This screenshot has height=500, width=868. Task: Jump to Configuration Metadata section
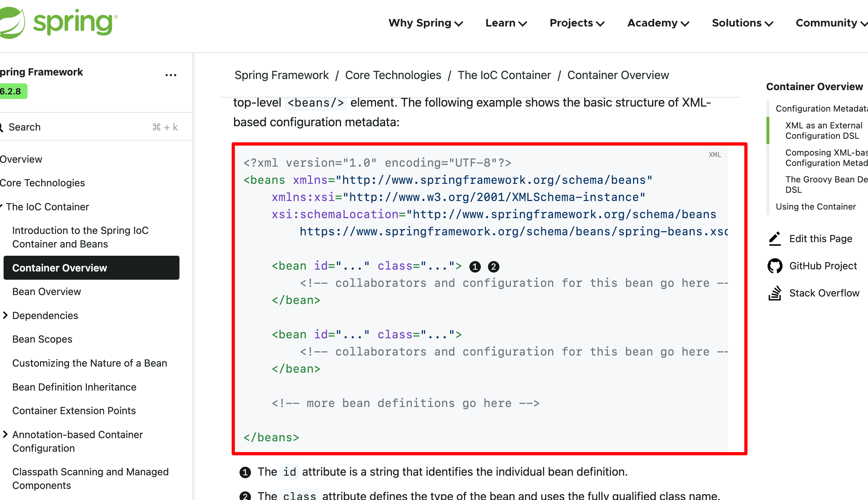click(x=822, y=108)
